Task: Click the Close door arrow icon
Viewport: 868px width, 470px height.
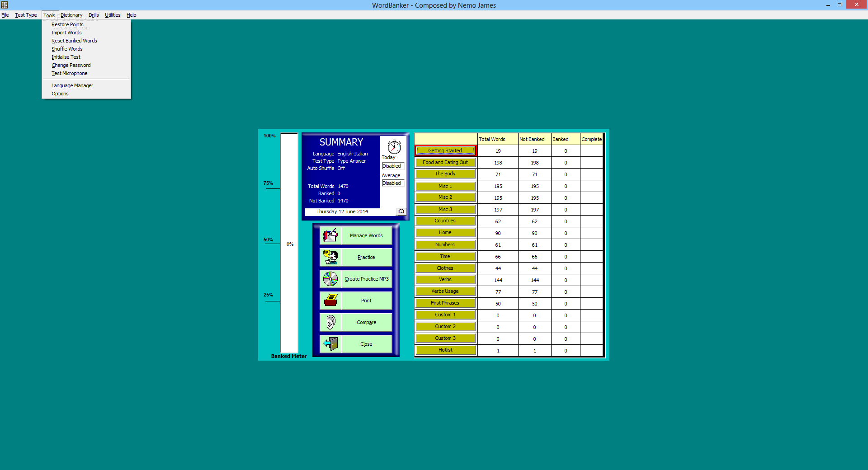Action: tap(330, 344)
